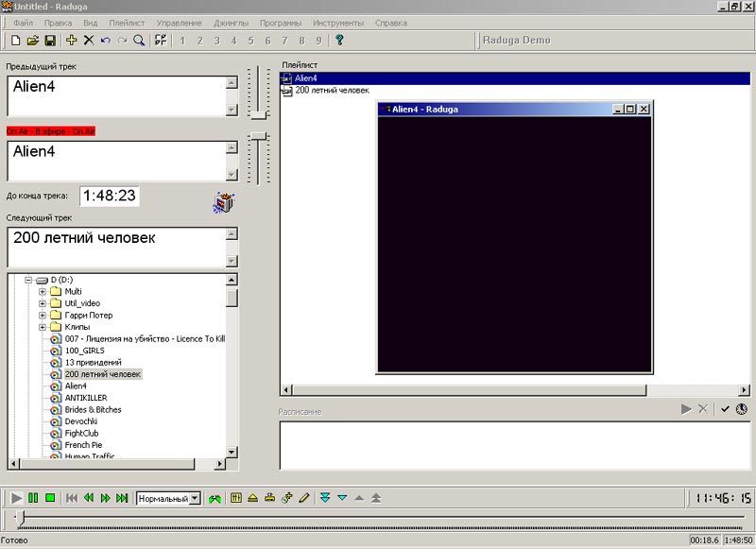Open the Правка menu

[x=58, y=23]
